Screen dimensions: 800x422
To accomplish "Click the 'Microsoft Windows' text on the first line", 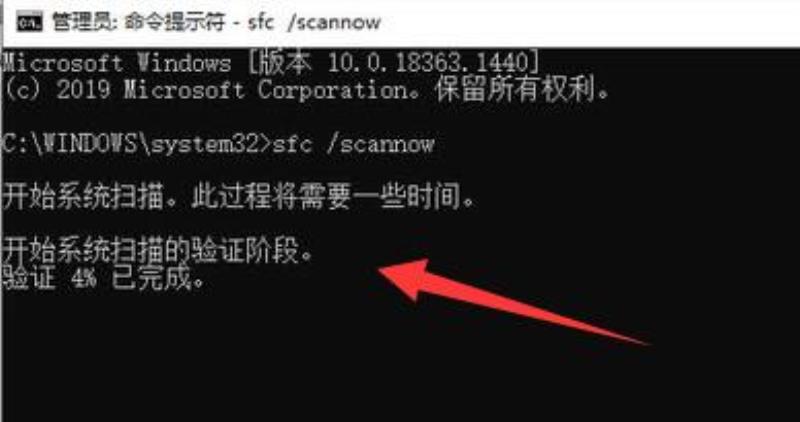I will click(117, 64).
